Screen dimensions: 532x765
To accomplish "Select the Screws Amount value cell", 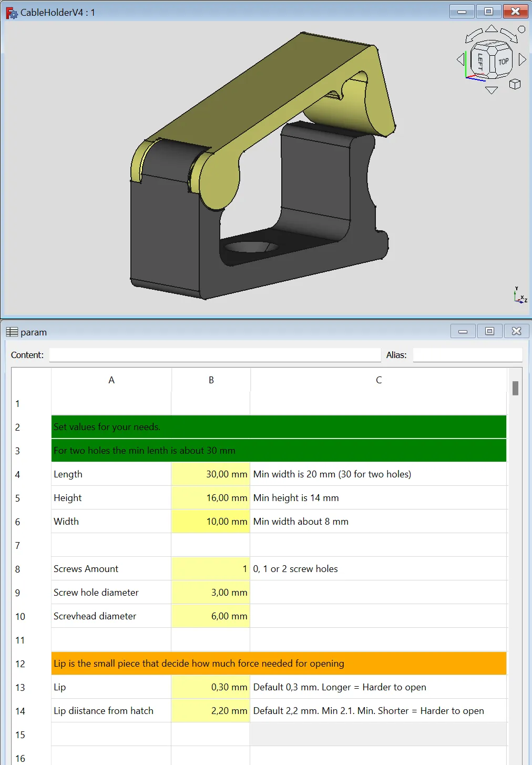I will click(210, 568).
